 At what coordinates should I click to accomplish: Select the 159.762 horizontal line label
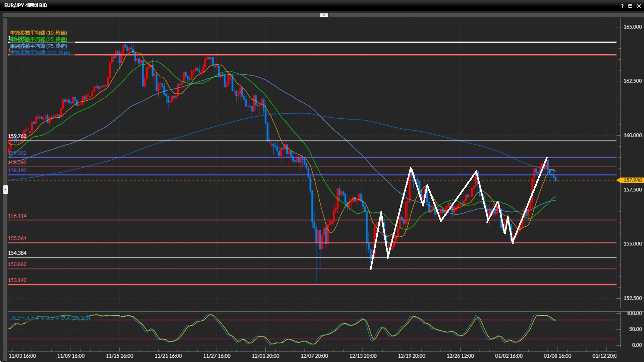tap(17, 136)
